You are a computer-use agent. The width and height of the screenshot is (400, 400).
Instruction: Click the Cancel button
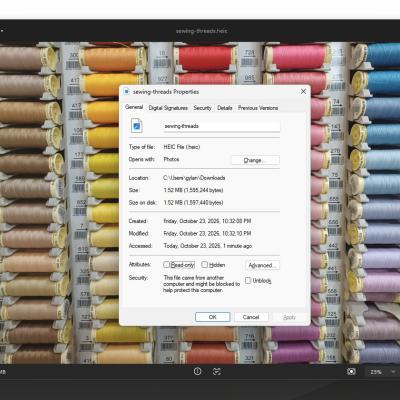tap(251, 317)
